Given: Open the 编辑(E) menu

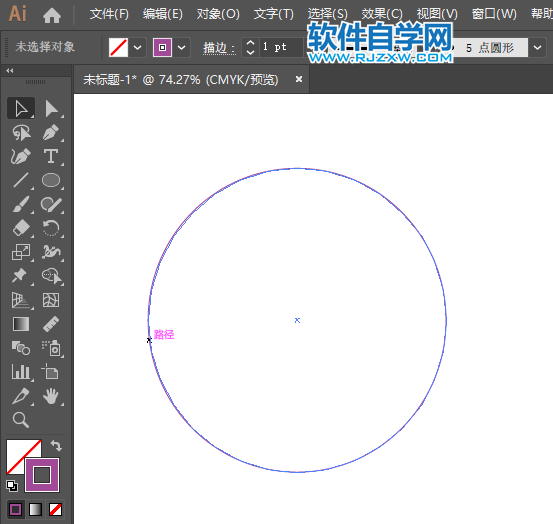Looking at the screenshot, I should [163, 14].
